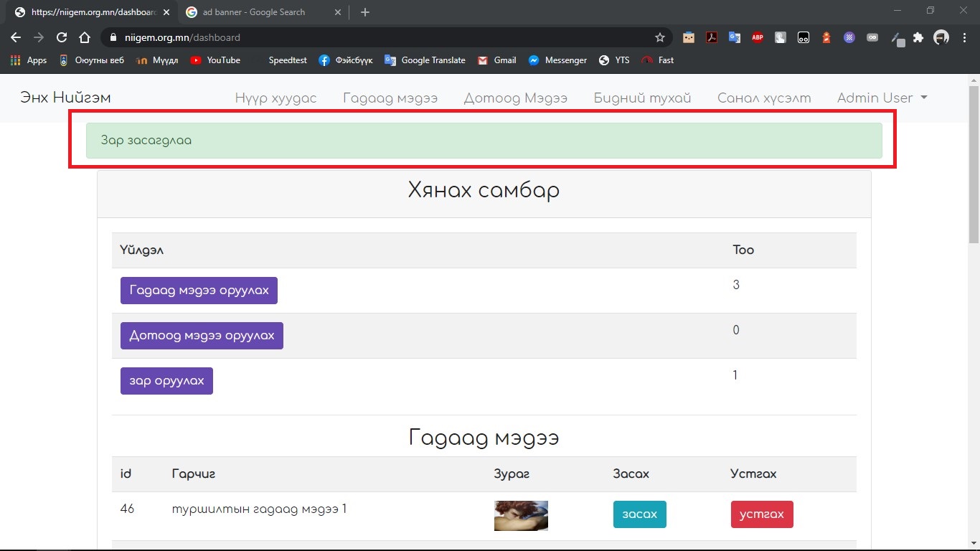The width and height of the screenshot is (980, 551).
Task: Go to the browser home page
Action: point(85,37)
